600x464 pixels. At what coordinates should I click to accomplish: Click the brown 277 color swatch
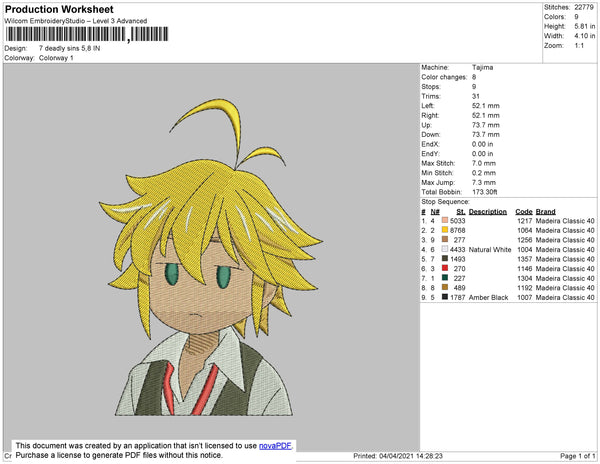coord(445,239)
